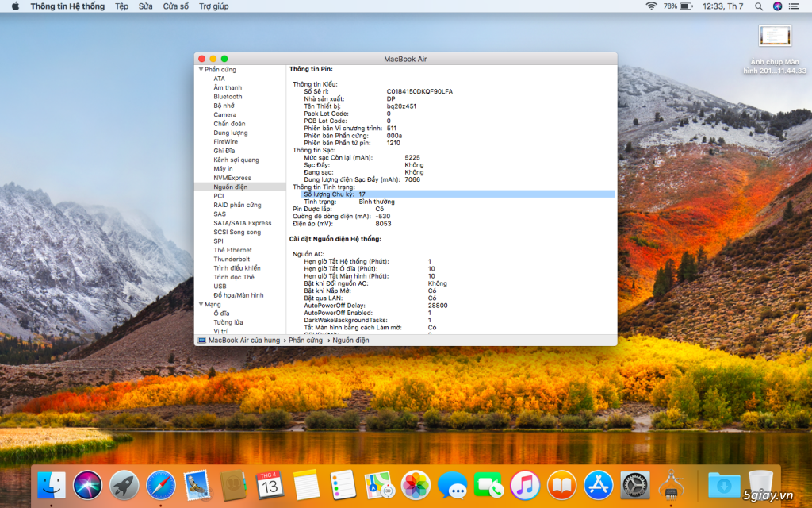Open the iBooks app in Dock
812x508 pixels.
coord(561,485)
